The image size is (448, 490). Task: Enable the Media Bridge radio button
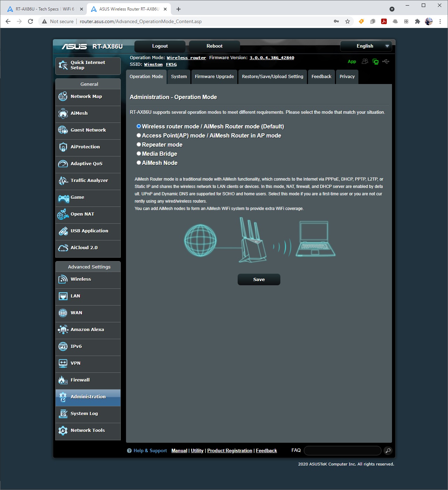click(139, 154)
